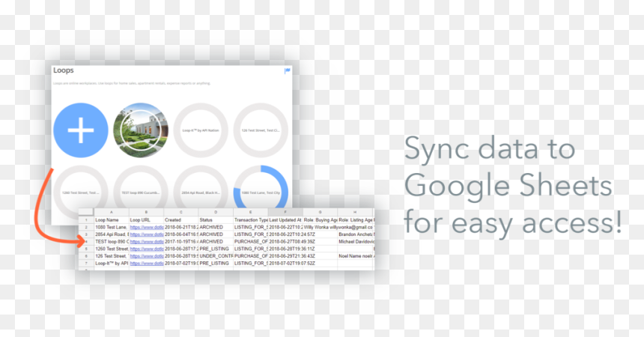Select spreadsheet column H header
Screen dimensions: 644x337
pyautogui.click(x=355, y=212)
